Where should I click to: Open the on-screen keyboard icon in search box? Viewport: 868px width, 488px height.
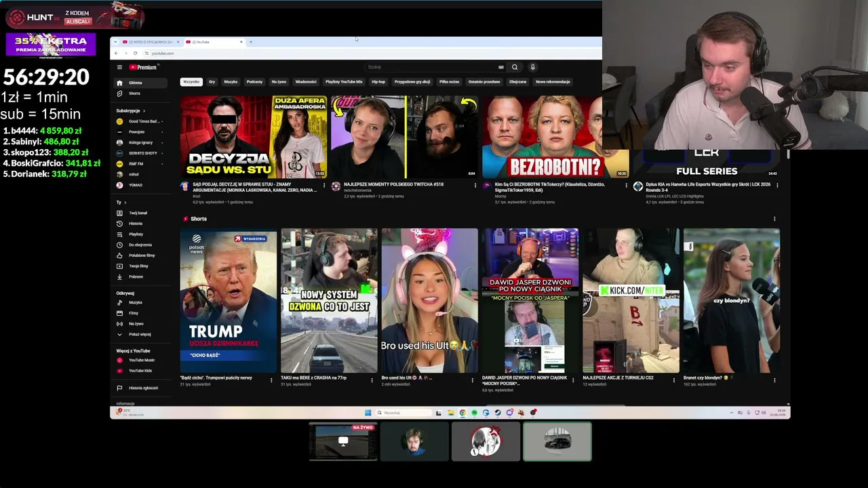(x=500, y=67)
